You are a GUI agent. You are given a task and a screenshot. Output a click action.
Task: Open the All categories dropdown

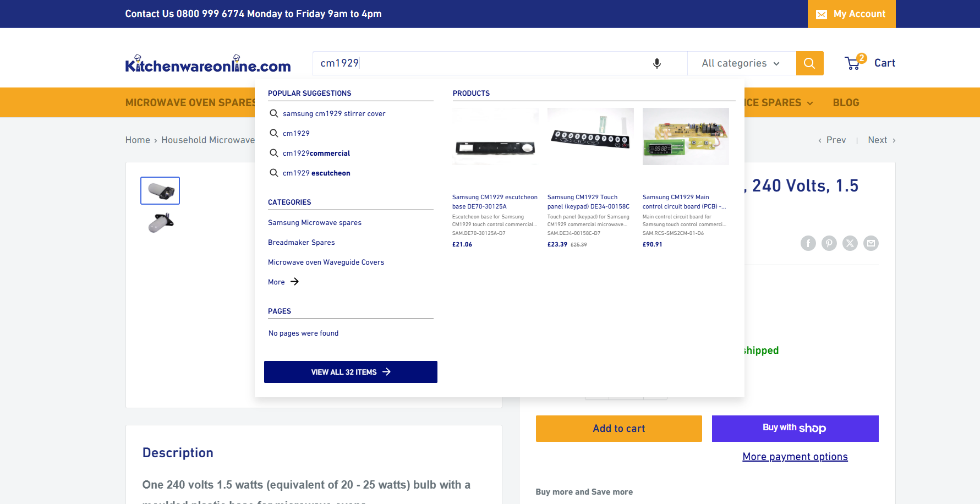pyautogui.click(x=740, y=63)
